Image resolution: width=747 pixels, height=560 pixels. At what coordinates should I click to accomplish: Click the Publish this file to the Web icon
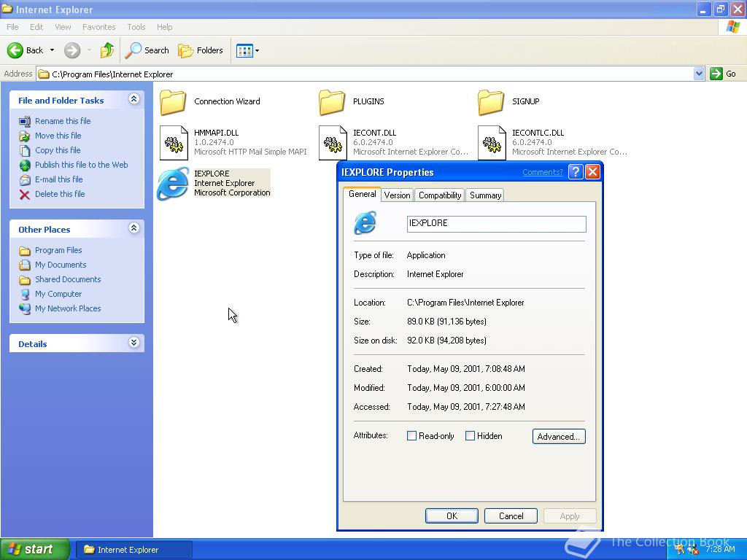[x=25, y=166]
